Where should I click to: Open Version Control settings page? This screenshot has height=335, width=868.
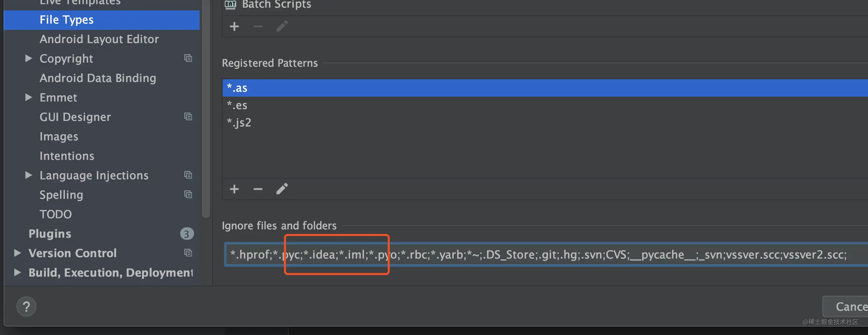coord(72,253)
